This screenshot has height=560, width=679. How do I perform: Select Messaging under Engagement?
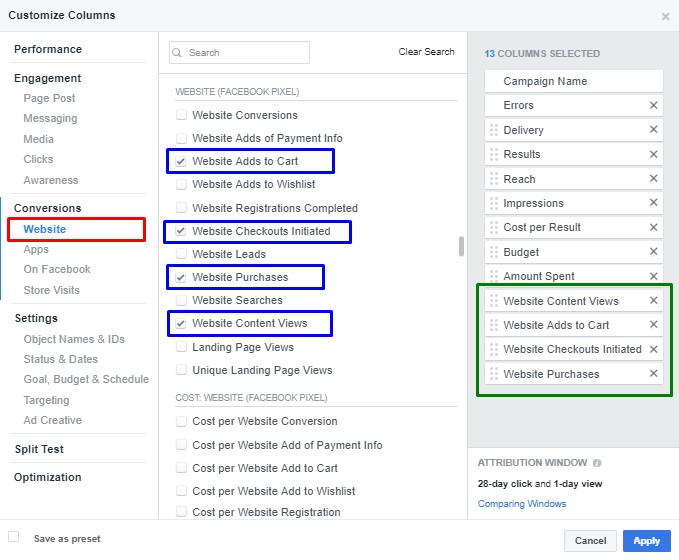(50, 118)
